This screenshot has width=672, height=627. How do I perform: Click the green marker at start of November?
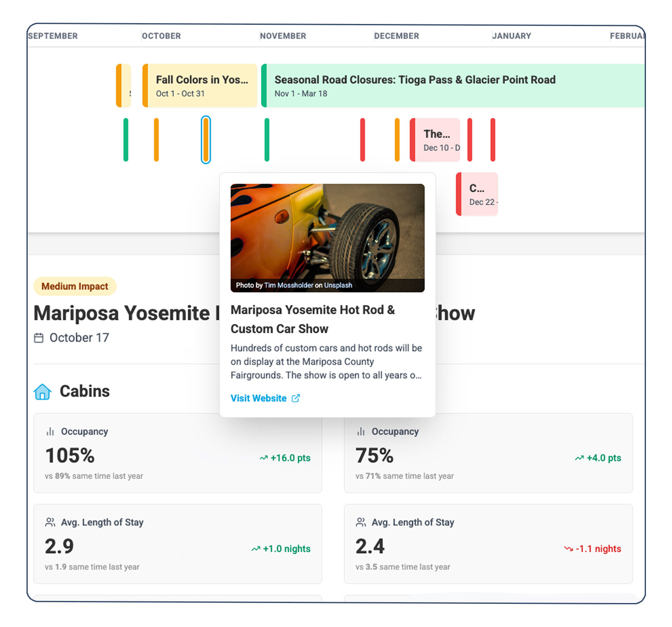click(x=267, y=140)
